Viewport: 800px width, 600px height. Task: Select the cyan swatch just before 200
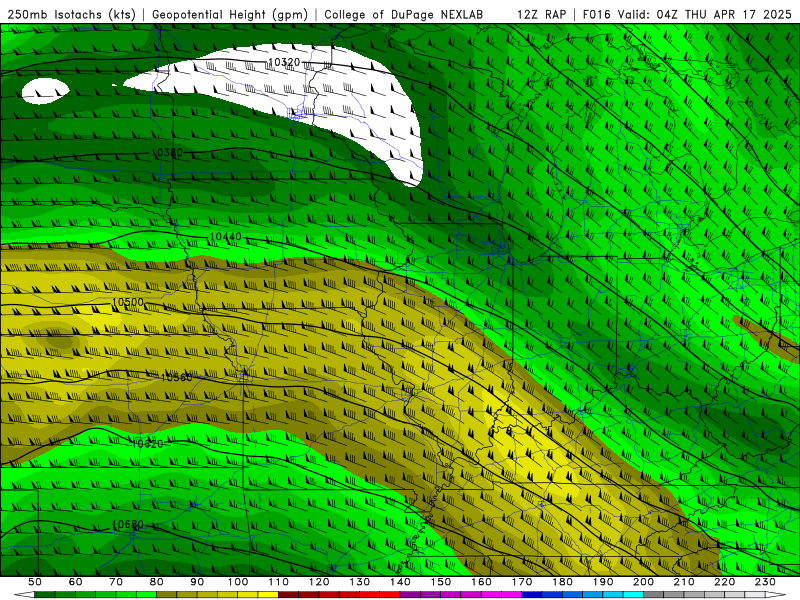pos(633,595)
